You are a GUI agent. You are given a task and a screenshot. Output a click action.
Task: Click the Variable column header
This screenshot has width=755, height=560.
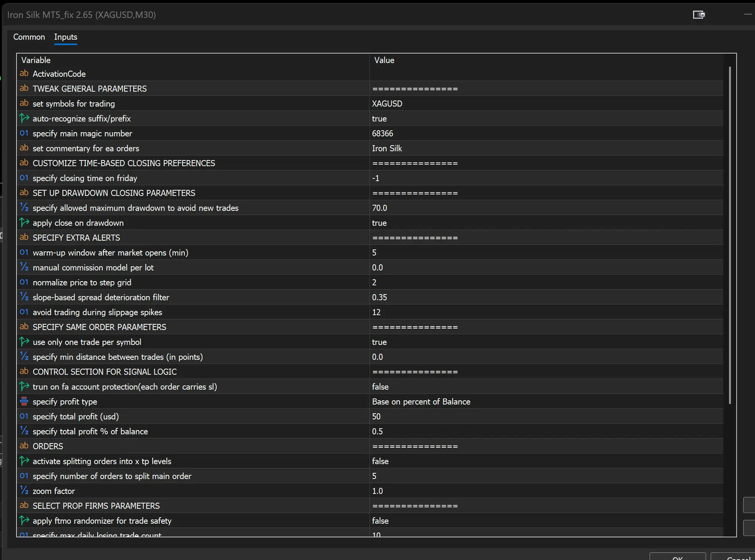click(193, 60)
